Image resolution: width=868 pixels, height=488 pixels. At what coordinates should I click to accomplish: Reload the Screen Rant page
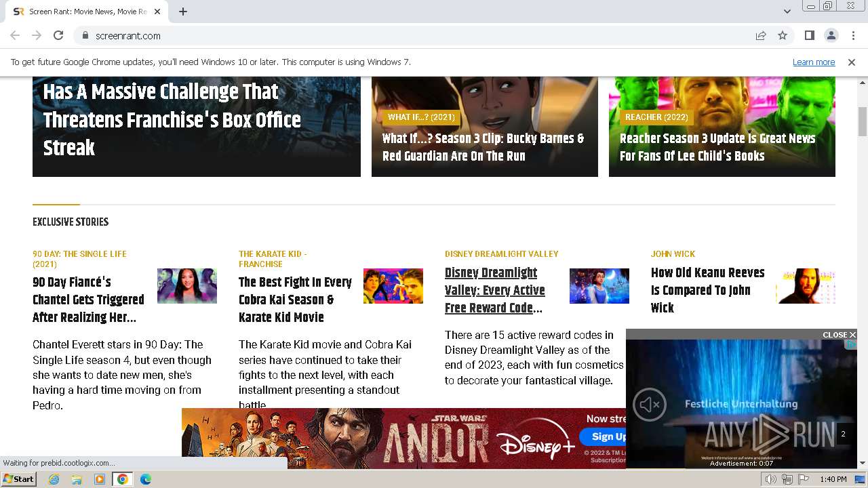(58, 35)
